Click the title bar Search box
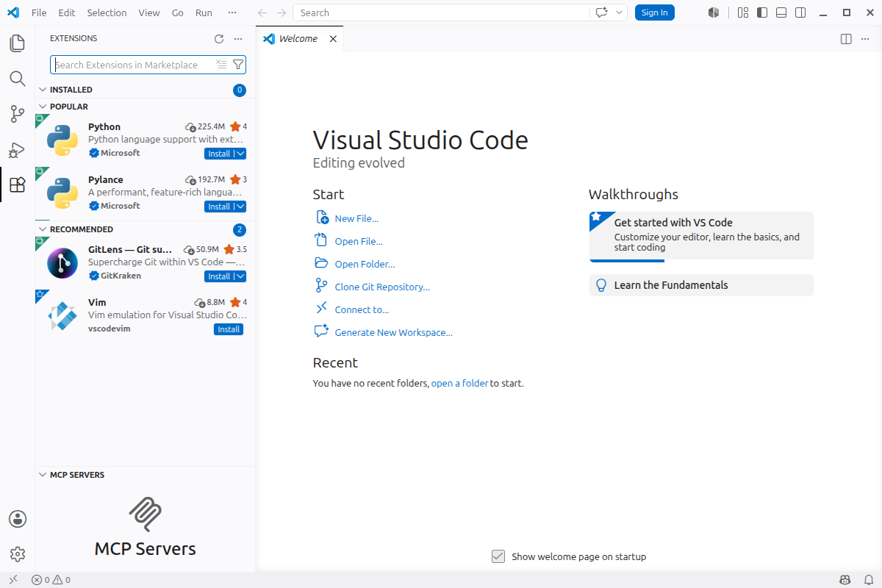The height and width of the screenshot is (588, 882). [x=441, y=12]
